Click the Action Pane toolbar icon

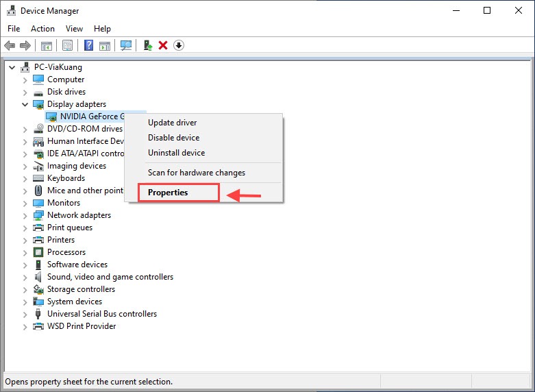tap(105, 45)
